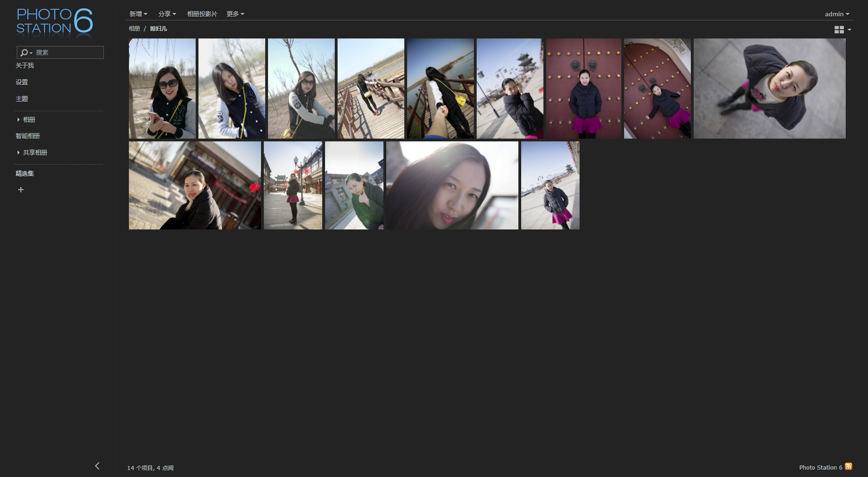This screenshot has height=477, width=868.
Task: Open 智能相册 in the sidebar
Action: (x=28, y=136)
